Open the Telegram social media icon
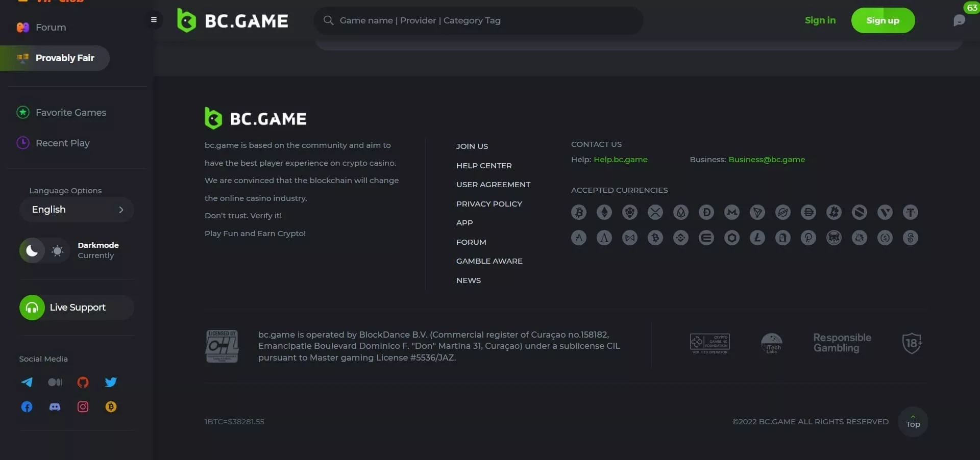Image resolution: width=980 pixels, height=460 pixels. [x=27, y=382]
